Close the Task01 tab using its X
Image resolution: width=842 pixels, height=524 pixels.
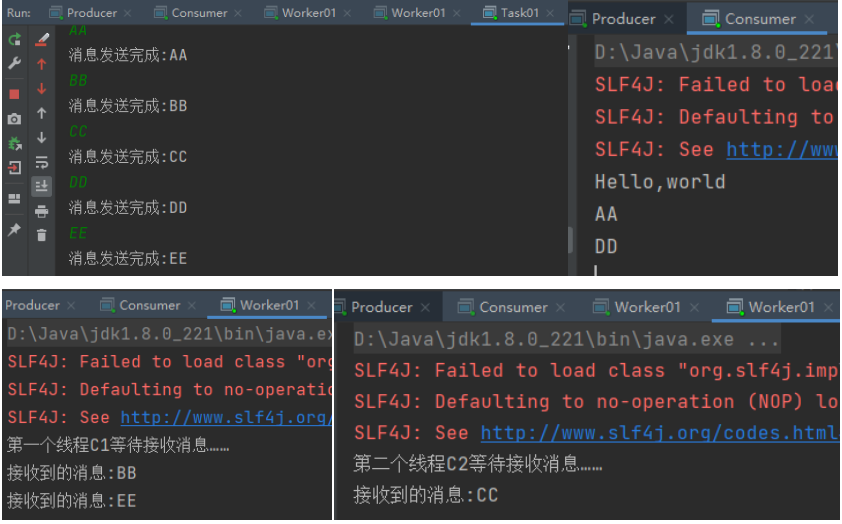click(550, 13)
